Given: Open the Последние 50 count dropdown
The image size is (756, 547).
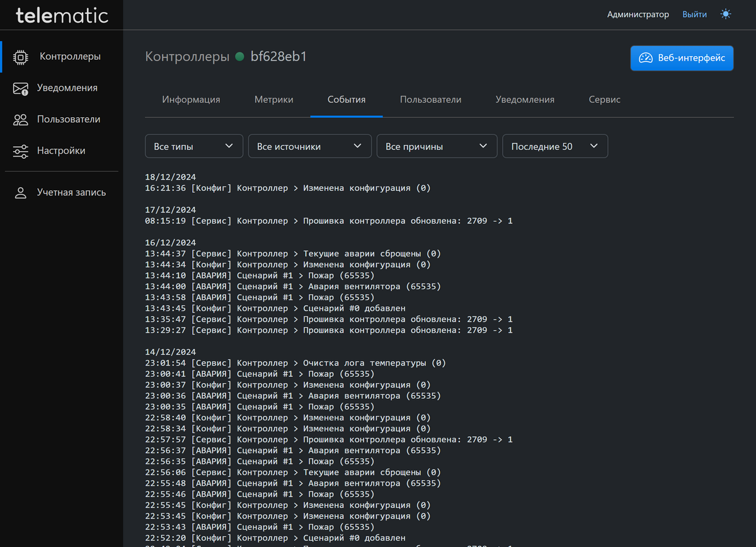Looking at the screenshot, I should click(554, 146).
